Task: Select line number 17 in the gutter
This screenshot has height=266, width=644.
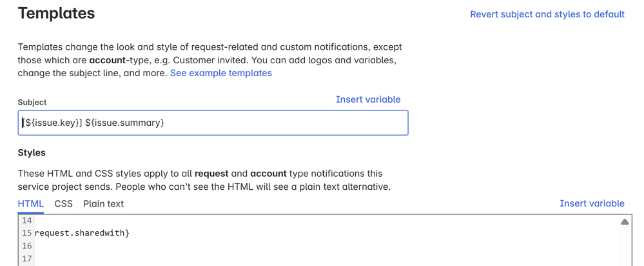Action: click(x=26, y=259)
